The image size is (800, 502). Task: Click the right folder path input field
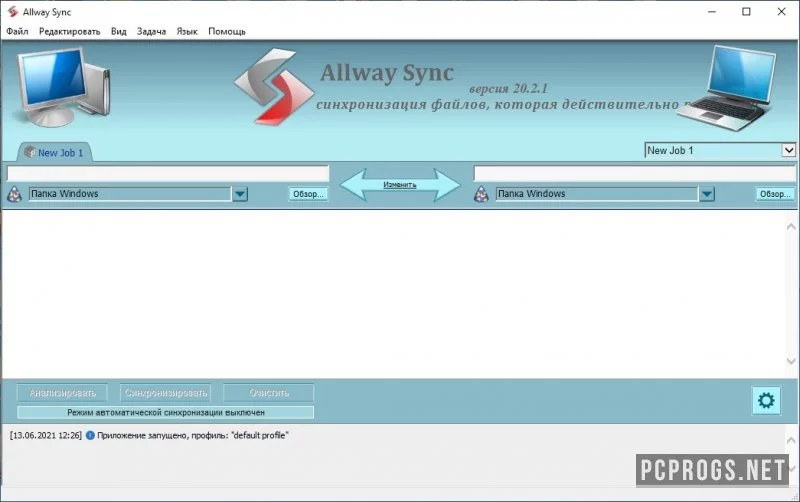[x=634, y=173]
